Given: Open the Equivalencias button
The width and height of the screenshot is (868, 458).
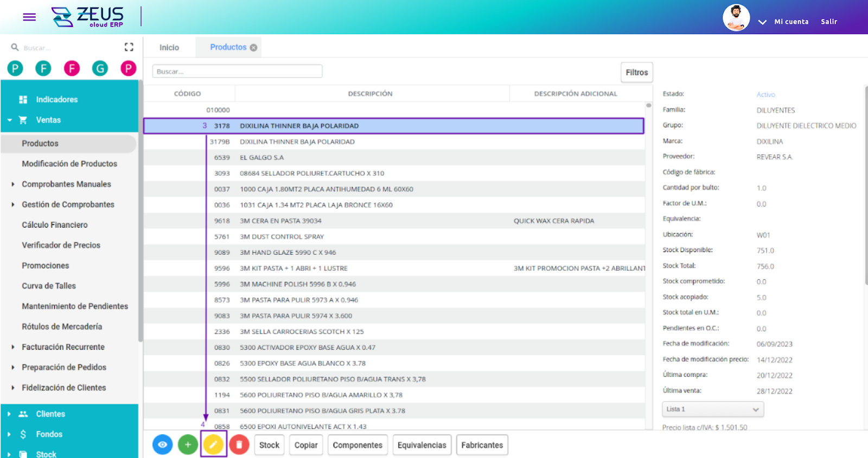Looking at the screenshot, I should 422,445.
